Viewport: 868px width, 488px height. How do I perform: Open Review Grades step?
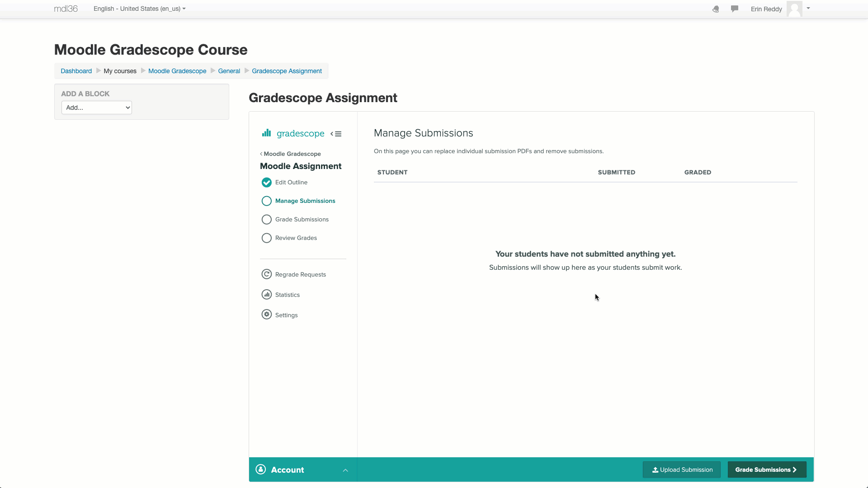(296, 238)
